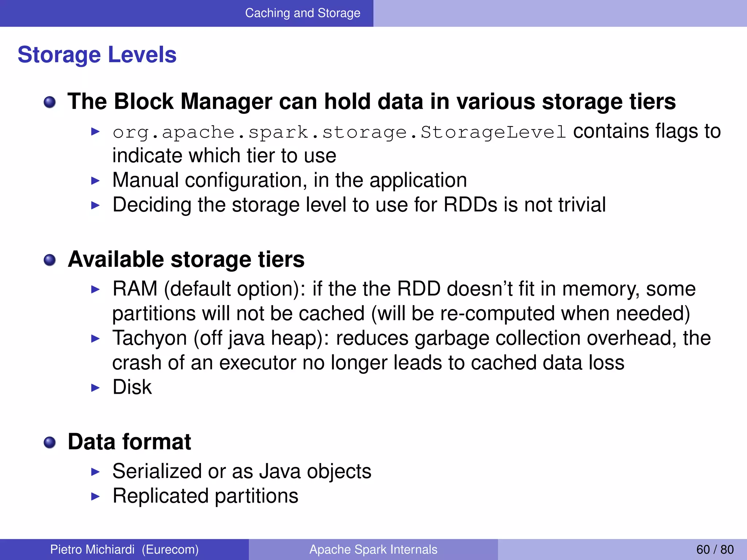Click the Storage Levels slide title
Image resolution: width=747 pixels, height=560 pixels.
(x=97, y=55)
